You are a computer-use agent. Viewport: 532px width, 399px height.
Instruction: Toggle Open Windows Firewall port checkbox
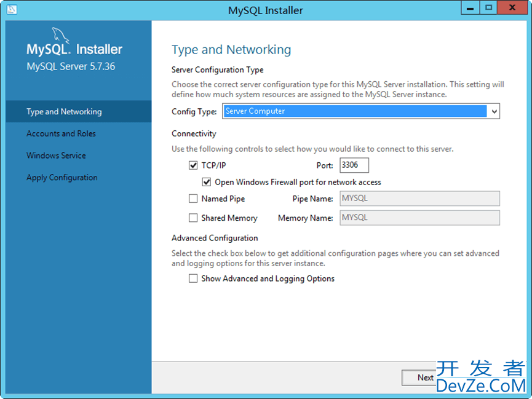point(206,182)
